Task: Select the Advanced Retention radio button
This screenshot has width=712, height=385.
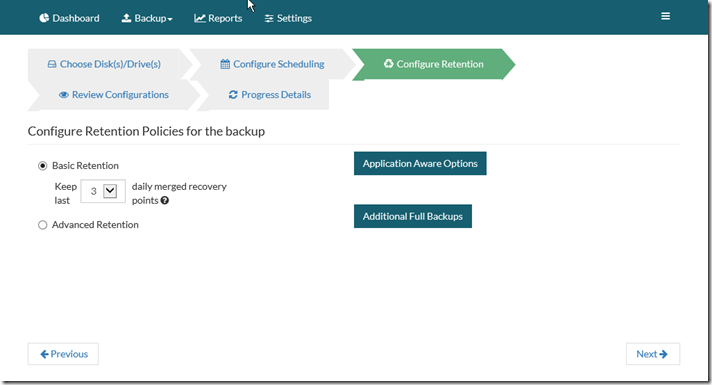Action: click(x=43, y=225)
